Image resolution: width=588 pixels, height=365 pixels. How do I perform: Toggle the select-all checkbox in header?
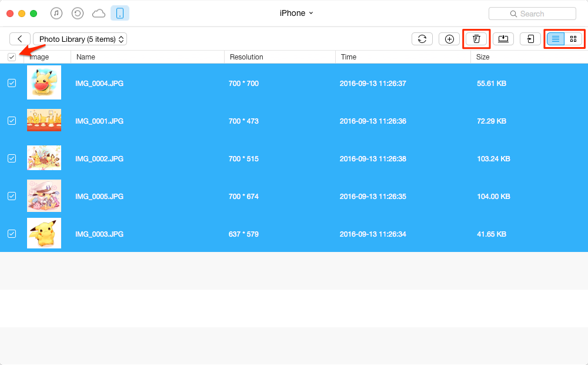tap(12, 57)
